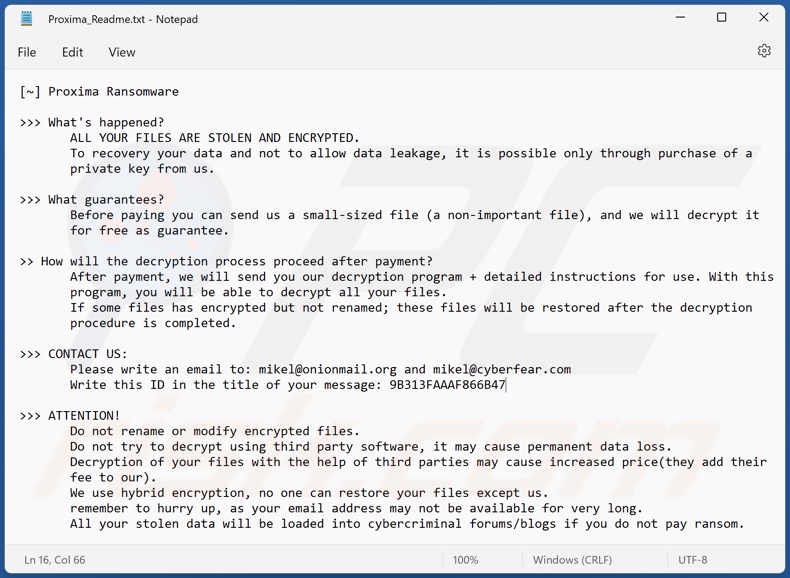The height and width of the screenshot is (578, 790).
Task: Click the Notepad app icon in title bar
Action: tap(27, 18)
